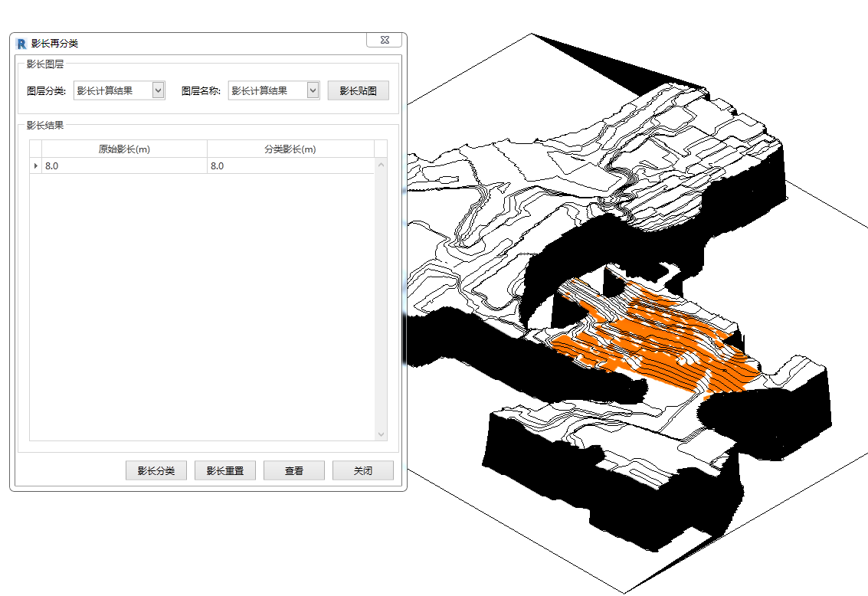Select the 8.0 cell under 分类影长 column

(x=290, y=166)
